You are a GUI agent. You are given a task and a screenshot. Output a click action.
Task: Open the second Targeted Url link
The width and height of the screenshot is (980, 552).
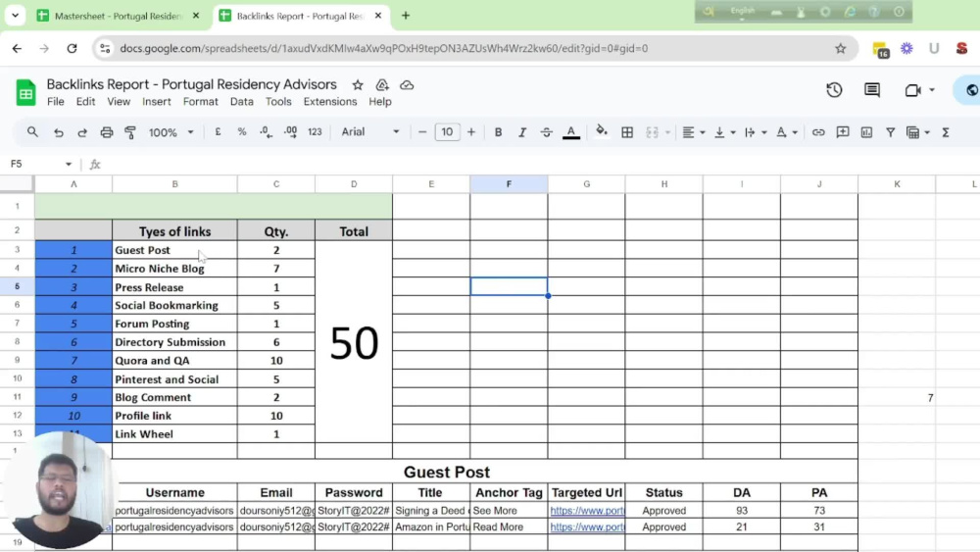[x=587, y=527]
